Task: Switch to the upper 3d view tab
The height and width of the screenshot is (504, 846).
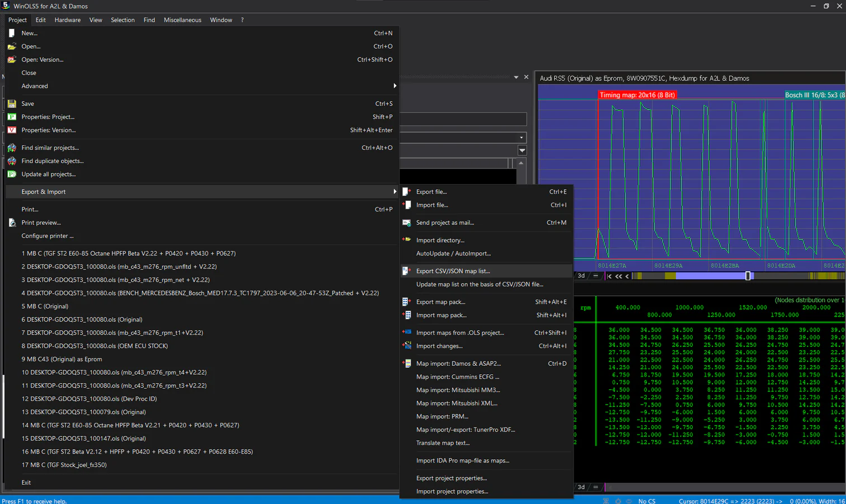Action: pyautogui.click(x=581, y=276)
